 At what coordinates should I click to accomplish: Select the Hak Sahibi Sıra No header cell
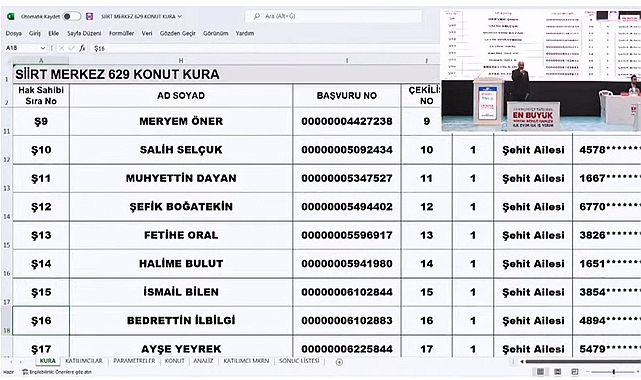point(41,96)
